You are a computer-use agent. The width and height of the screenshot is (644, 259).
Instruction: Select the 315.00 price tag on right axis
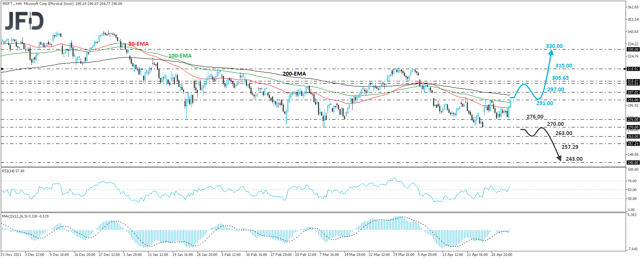click(x=633, y=69)
